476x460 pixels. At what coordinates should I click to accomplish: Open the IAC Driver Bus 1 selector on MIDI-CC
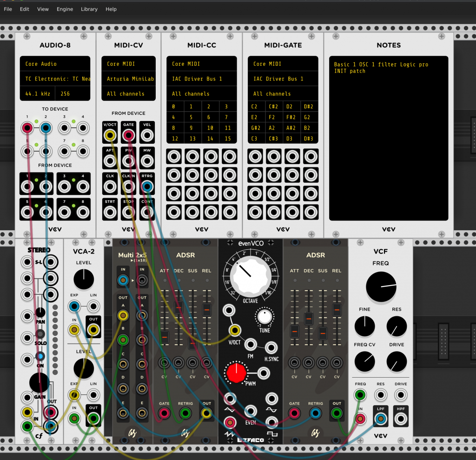point(202,79)
